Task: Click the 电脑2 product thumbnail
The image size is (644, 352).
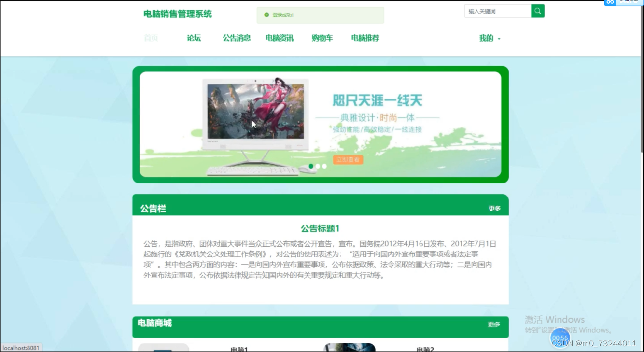Action: click(349, 347)
